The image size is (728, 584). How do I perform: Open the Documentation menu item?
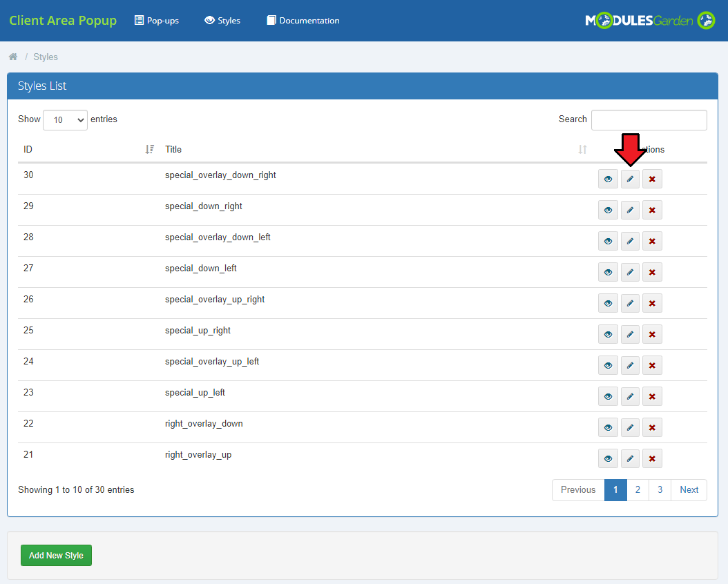click(x=303, y=21)
